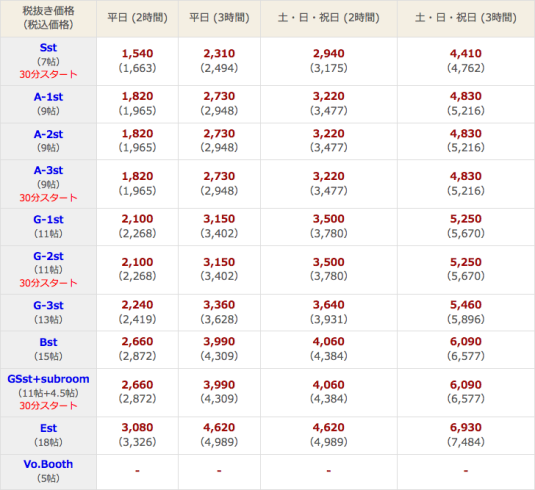The width and height of the screenshot is (535, 490).
Task: Select the Sst weekday 2-hour price 1,540
Action: tap(138, 54)
